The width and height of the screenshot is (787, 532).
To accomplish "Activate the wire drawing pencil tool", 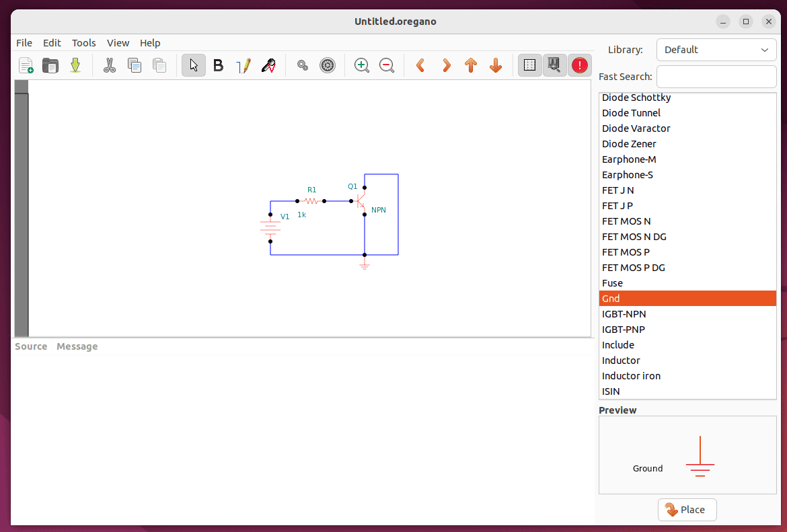I will (243, 65).
